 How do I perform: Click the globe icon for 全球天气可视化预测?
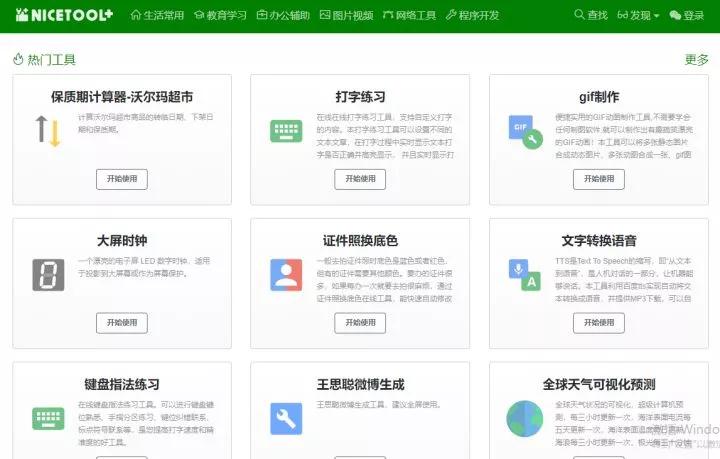(x=525, y=419)
